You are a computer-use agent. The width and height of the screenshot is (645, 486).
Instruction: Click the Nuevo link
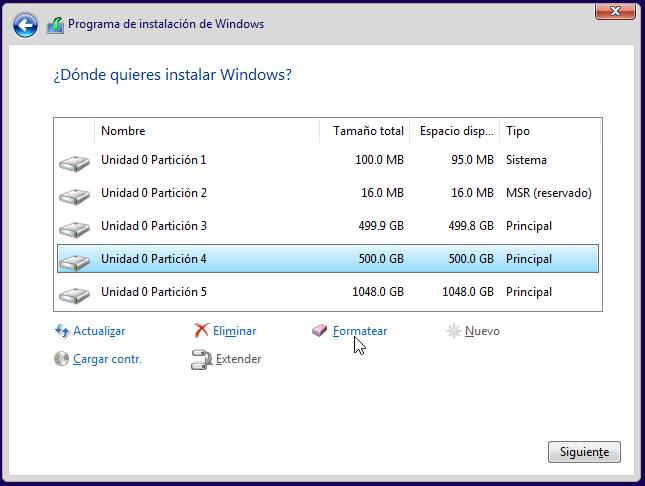click(482, 331)
